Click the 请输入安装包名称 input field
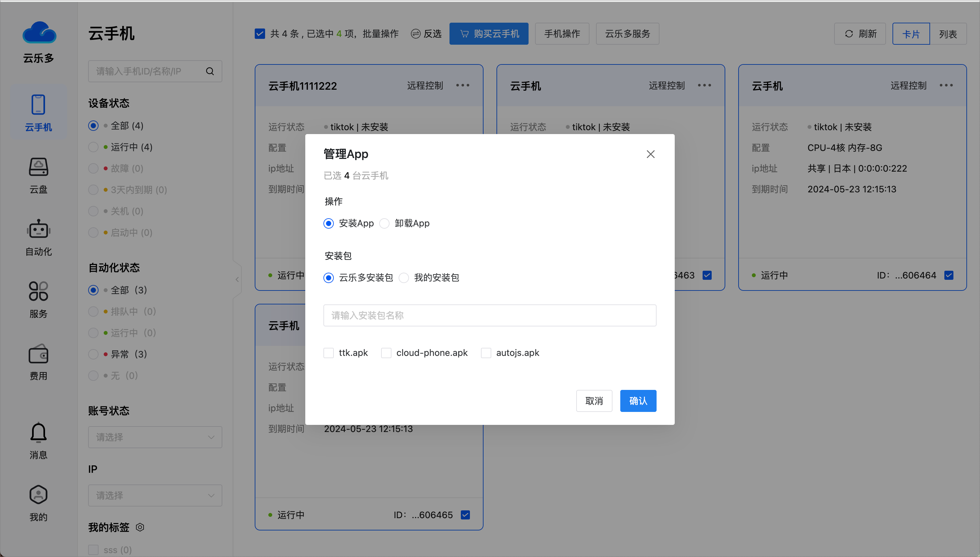The image size is (980, 557). coord(490,315)
